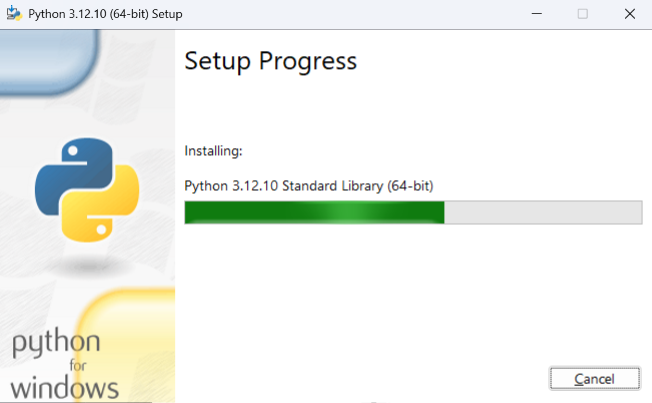Click the word "python" in the sidebar branding
This screenshot has height=403, width=652.
[x=56, y=343]
